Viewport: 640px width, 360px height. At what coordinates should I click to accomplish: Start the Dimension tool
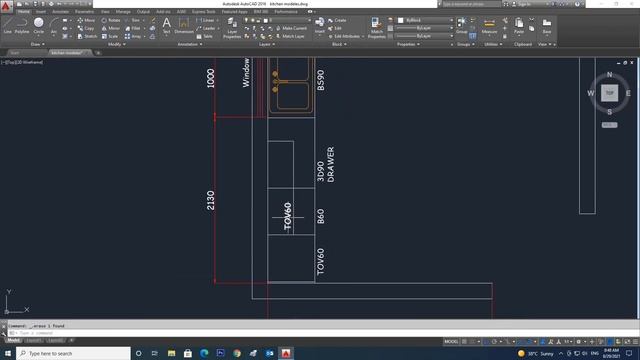point(184,25)
